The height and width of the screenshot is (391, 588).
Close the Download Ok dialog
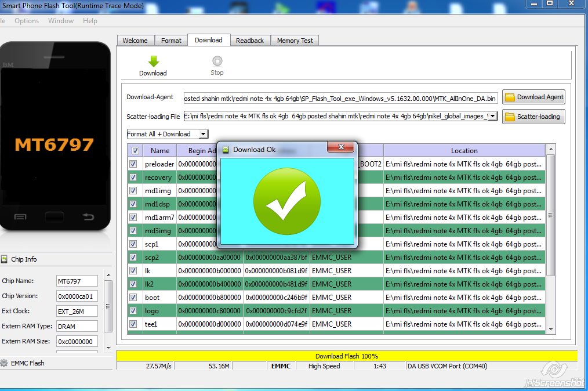341,147
